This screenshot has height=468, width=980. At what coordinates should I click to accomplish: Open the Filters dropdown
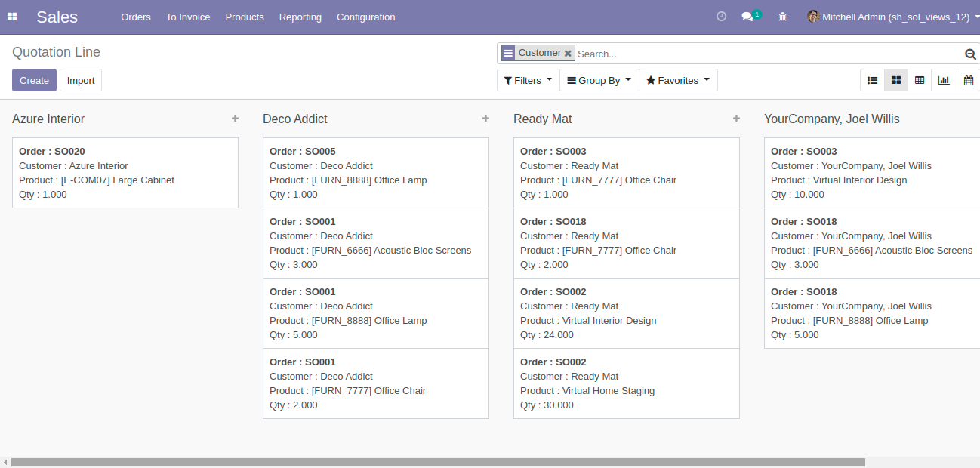pos(528,80)
